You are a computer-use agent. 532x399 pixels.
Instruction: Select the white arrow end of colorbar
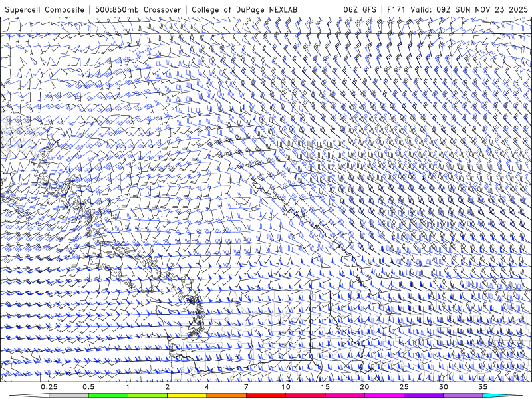point(29,396)
